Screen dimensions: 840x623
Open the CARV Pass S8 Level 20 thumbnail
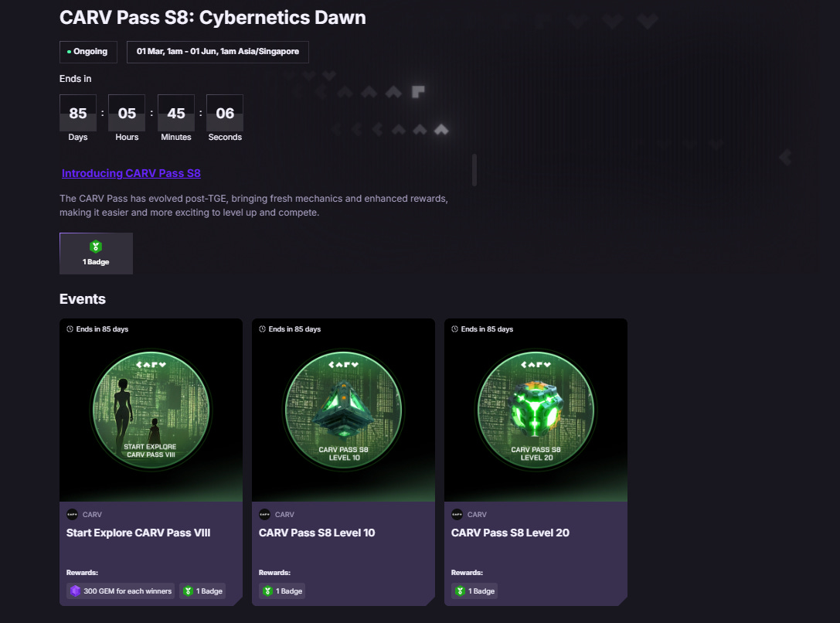coord(536,410)
